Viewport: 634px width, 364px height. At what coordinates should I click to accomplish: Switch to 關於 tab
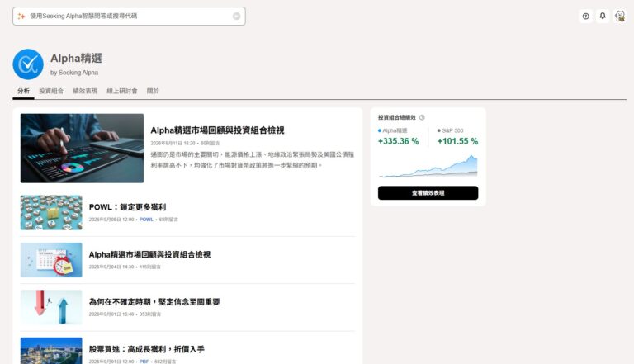tap(153, 91)
